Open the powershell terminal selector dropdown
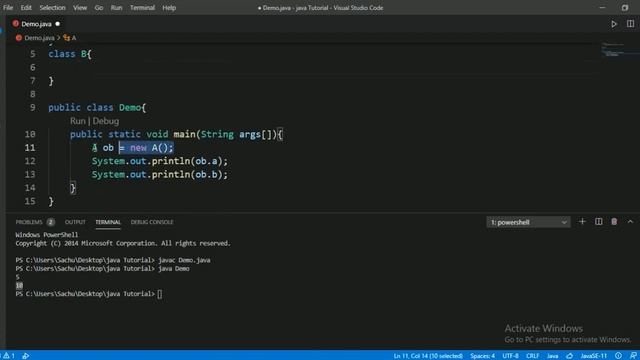The height and width of the screenshot is (360, 640). 528,222
